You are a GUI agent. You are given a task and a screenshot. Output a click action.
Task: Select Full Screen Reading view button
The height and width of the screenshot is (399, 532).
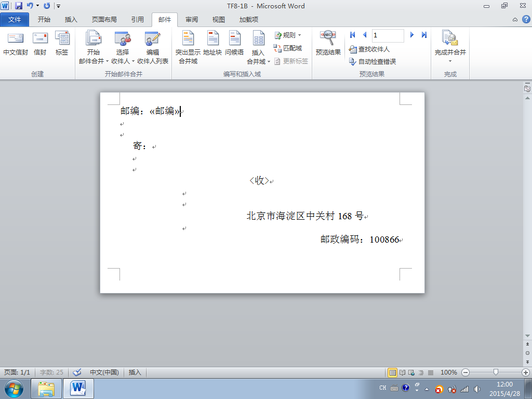(403, 373)
